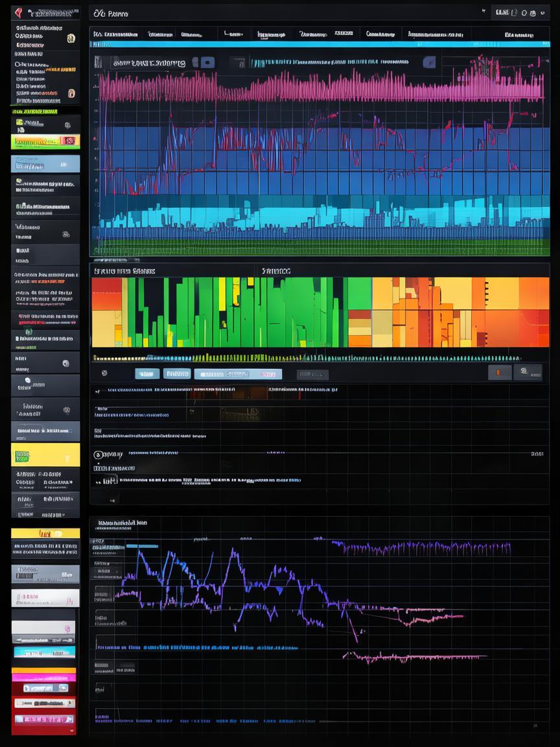
Task: Select the yellow highlighted row in the left sidebar
Action: point(45,455)
